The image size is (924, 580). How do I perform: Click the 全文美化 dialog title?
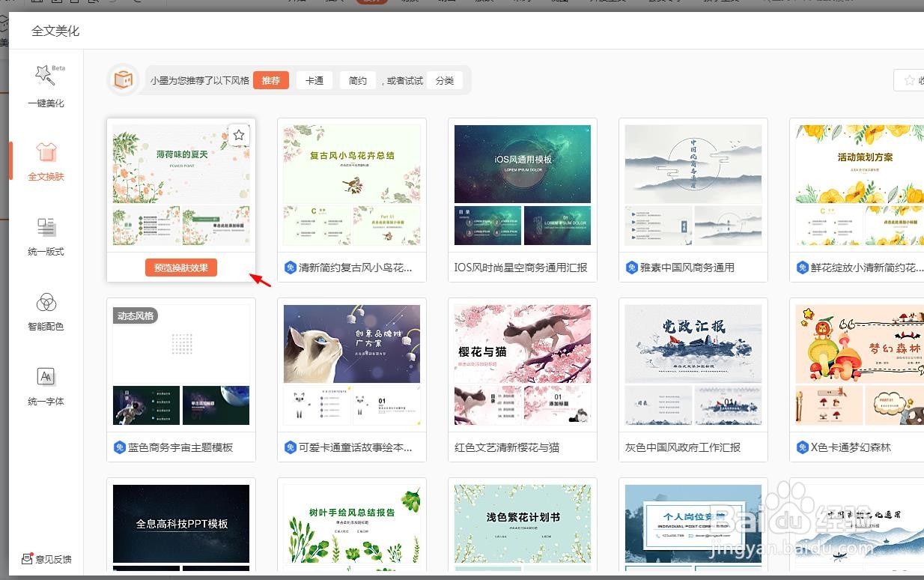(55, 31)
